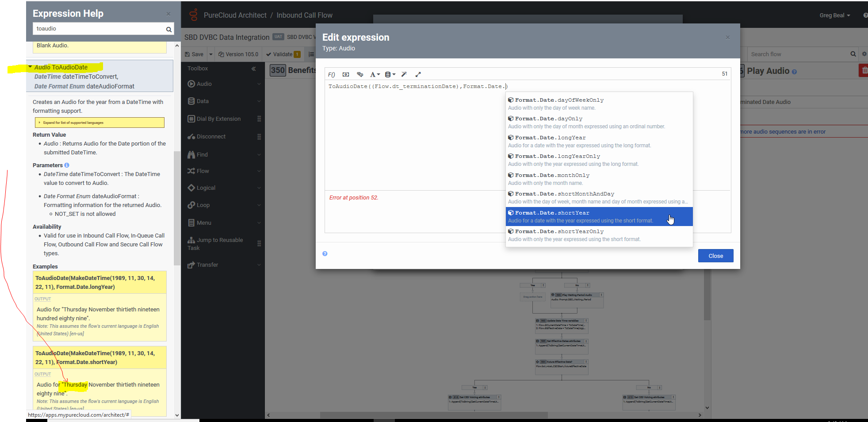868x422 pixels.
Task: Open the Greg Beal user menu
Action: click(834, 15)
